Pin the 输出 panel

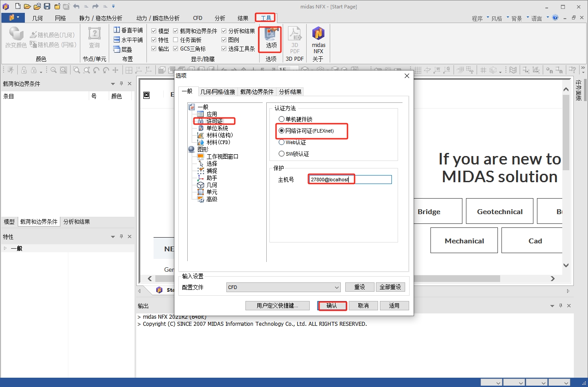coord(560,306)
